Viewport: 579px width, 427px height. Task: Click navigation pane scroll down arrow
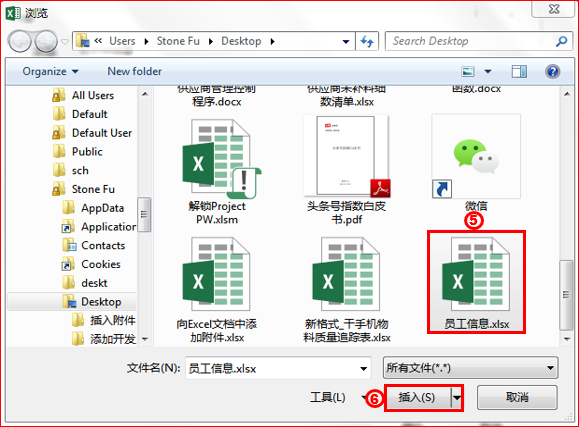click(145, 339)
